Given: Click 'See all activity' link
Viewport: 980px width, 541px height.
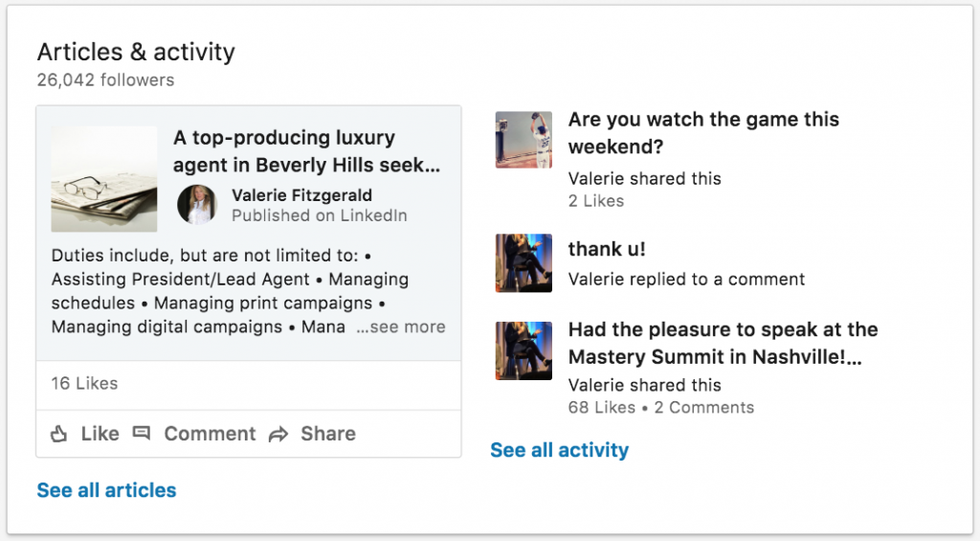Looking at the screenshot, I should (559, 450).
